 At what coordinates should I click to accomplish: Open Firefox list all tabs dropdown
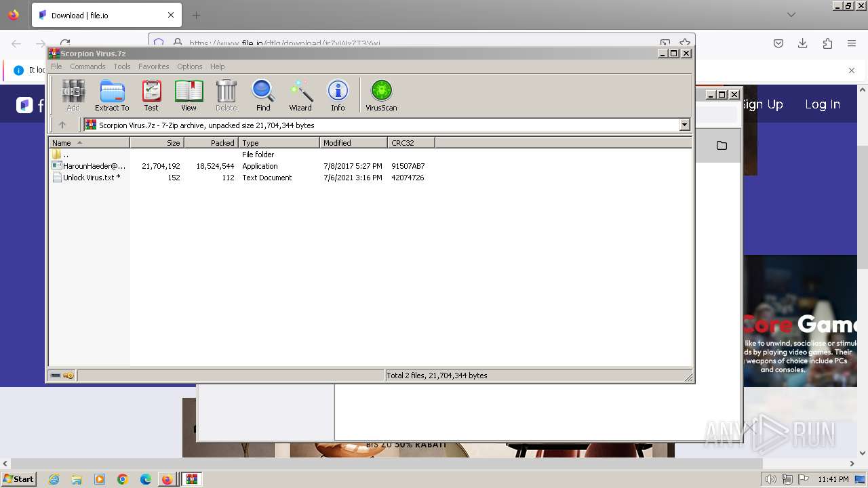pos(791,15)
